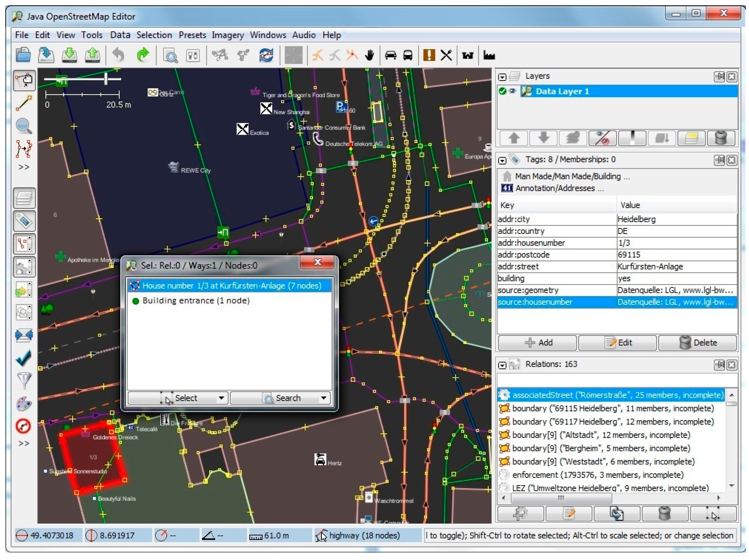Click the factory preset icon
749x560 pixels.
[489, 55]
